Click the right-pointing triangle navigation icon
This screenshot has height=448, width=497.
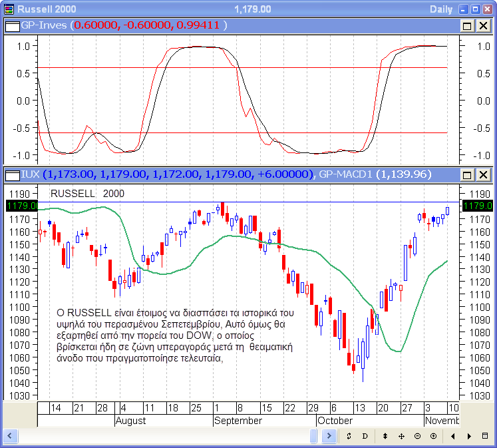point(469,436)
